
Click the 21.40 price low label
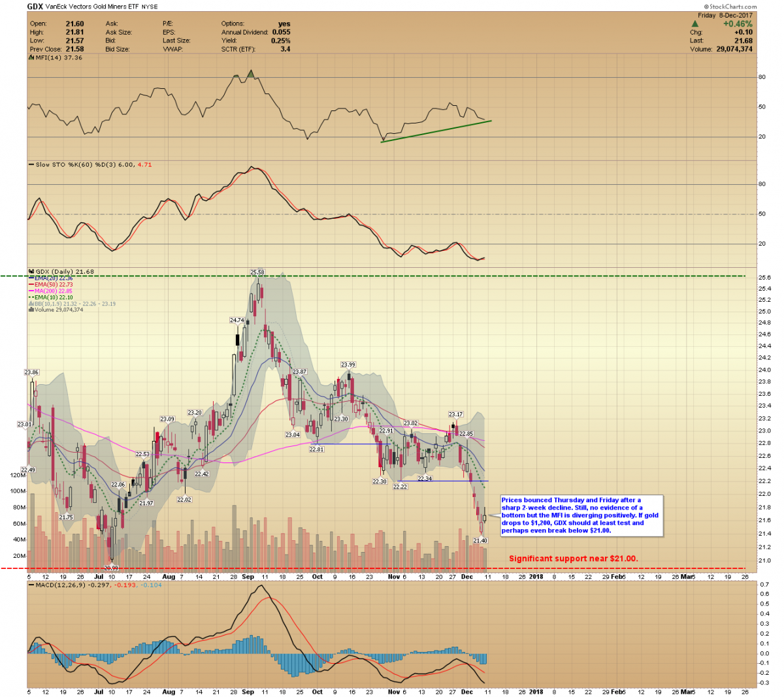point(480,541)
